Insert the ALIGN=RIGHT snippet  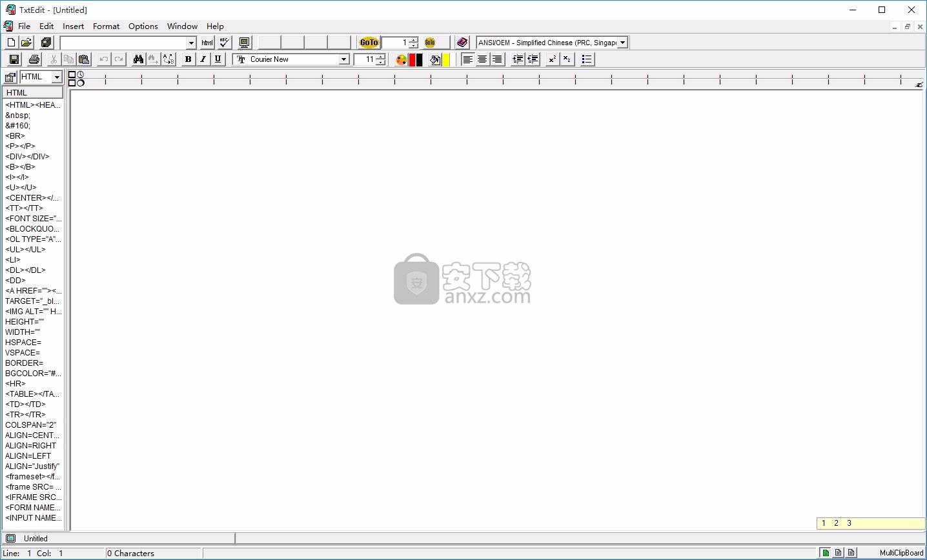(30, 446)
